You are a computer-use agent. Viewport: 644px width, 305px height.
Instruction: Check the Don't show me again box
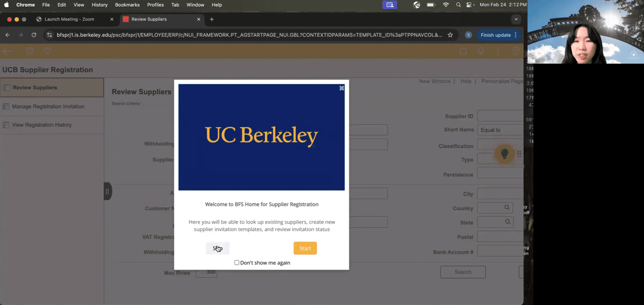(x=237, y=262)
